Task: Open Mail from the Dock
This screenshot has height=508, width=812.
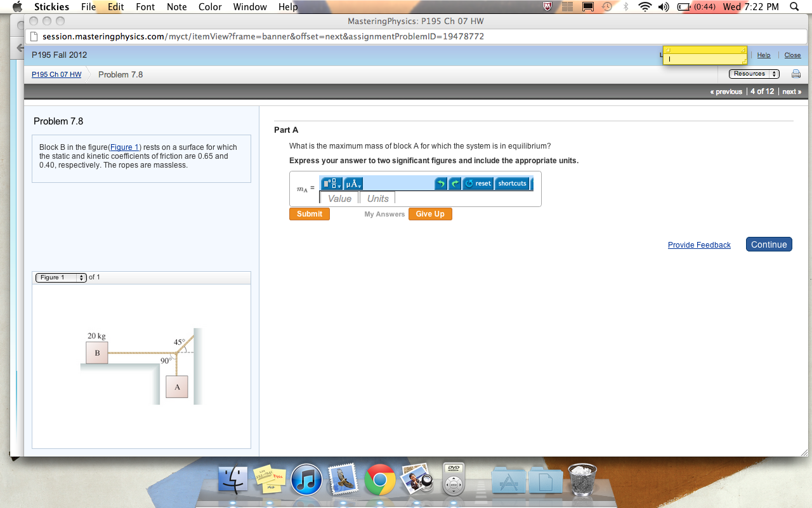Action: click(343, 479)
